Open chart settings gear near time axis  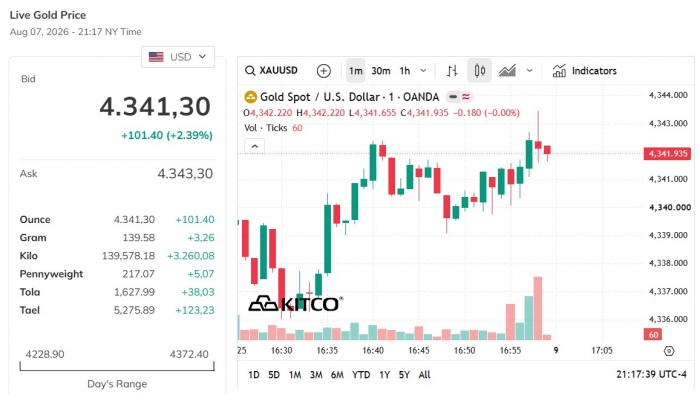668,351
